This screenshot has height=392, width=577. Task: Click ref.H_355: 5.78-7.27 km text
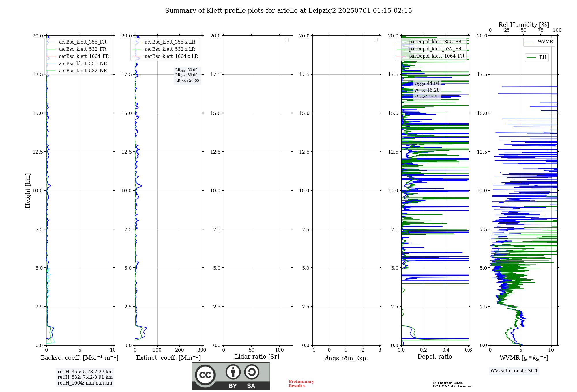click(85, 372)
